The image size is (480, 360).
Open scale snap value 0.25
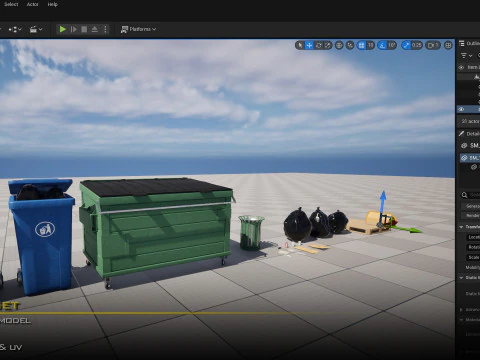[417, 45]
